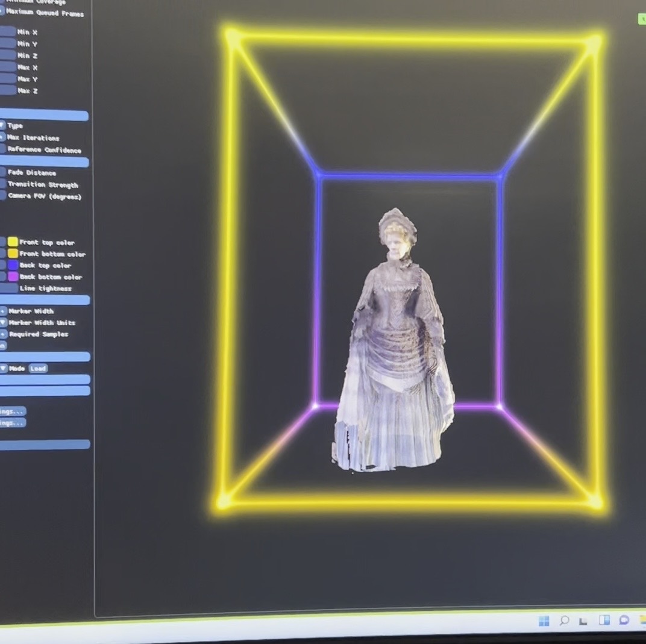Click the Windows Start icon on taskbar
Viewport: 646px width, 644px height.
point(544,621)
